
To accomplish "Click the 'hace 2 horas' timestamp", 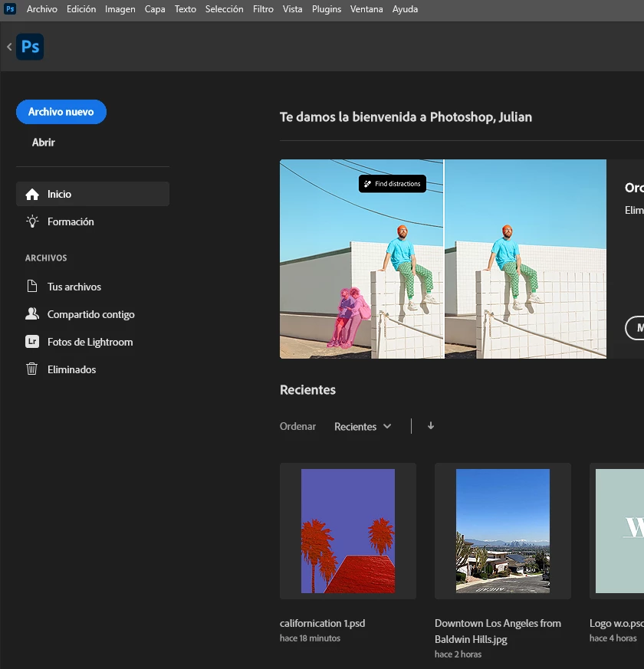I will (x=458, y=654).
